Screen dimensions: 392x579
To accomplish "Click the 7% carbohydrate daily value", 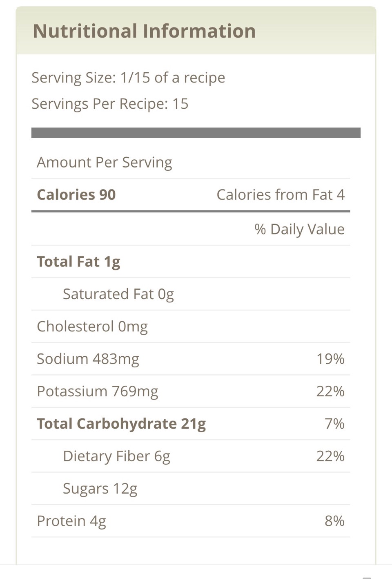I will (x=334, y=424).
